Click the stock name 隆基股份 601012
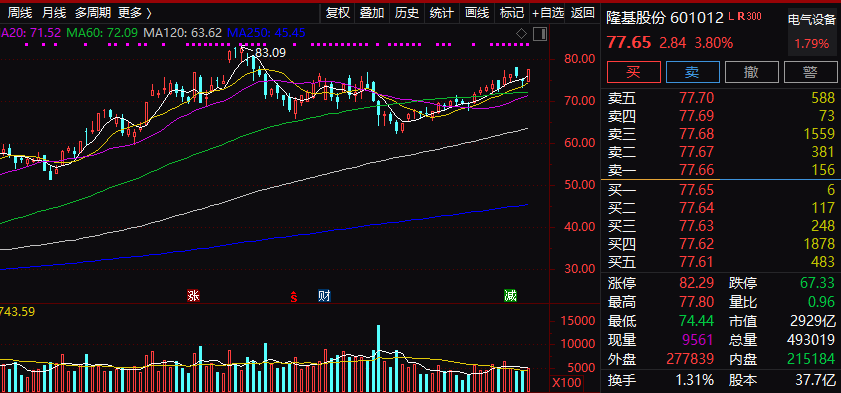Viewport: 841px width, 393px height. click(x=665, y=18)
